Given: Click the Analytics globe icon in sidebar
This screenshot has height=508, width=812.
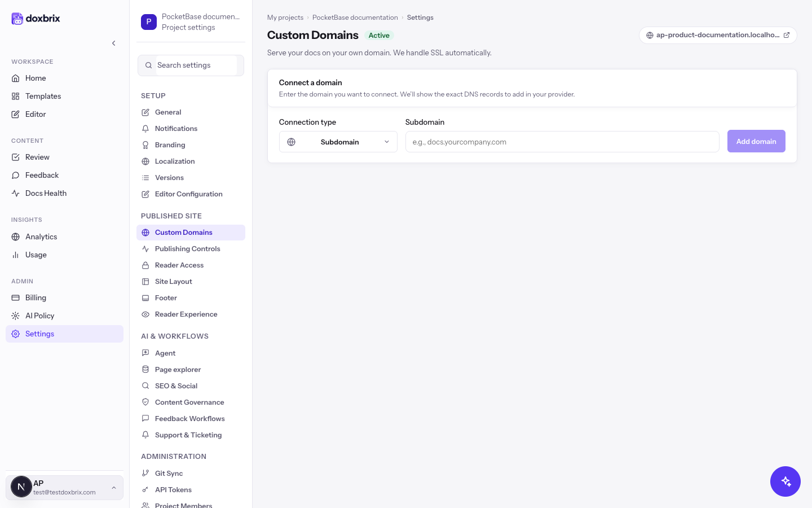Looking at the screenshot, I should [x=16, y=237].
